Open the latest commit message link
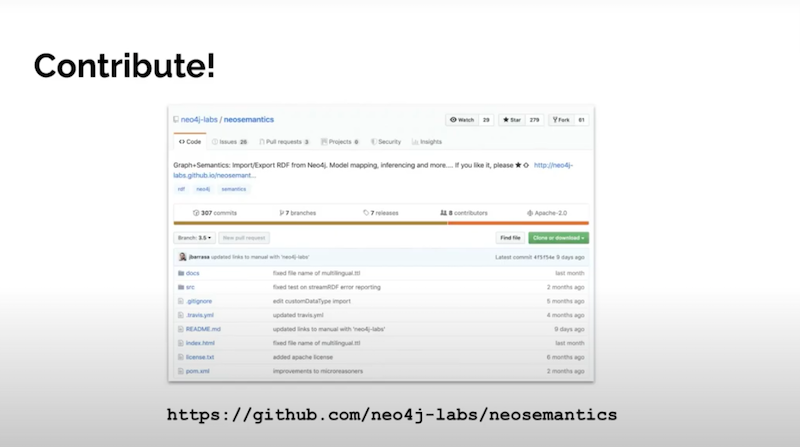This screenshot has width=800, height=447. (260, 257)
